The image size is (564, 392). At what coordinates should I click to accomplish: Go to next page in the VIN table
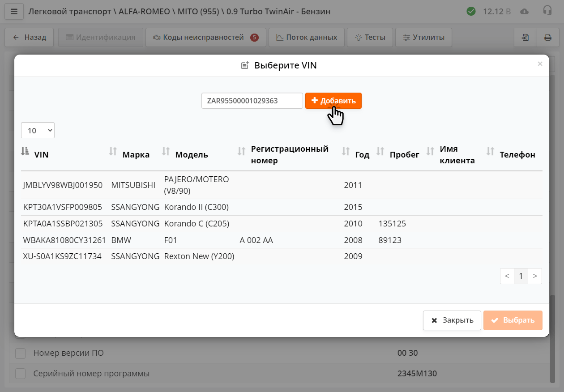click(x=535, y=276)
